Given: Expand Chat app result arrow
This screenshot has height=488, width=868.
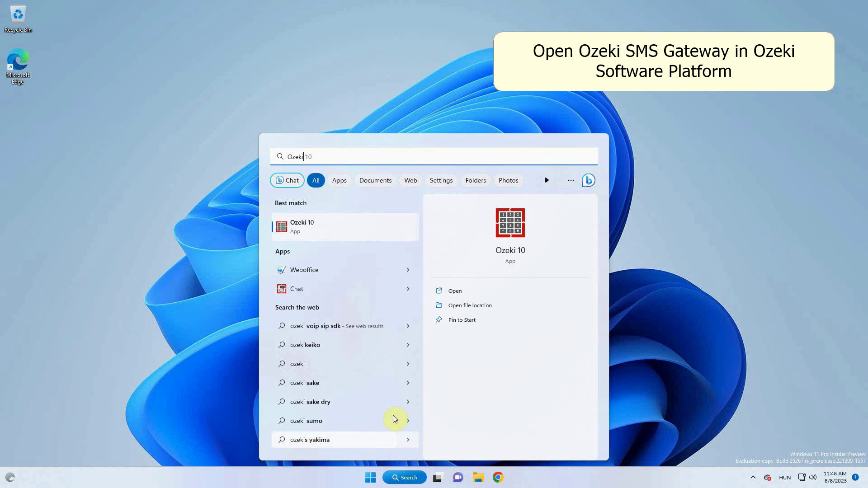Looking at the screenshot, I should pos(408,289).
